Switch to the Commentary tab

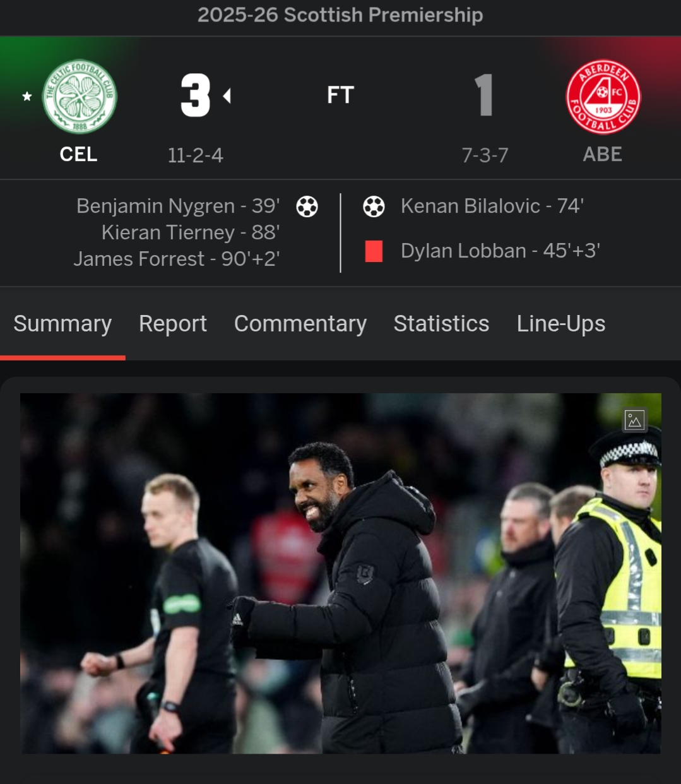coord(300,324)
